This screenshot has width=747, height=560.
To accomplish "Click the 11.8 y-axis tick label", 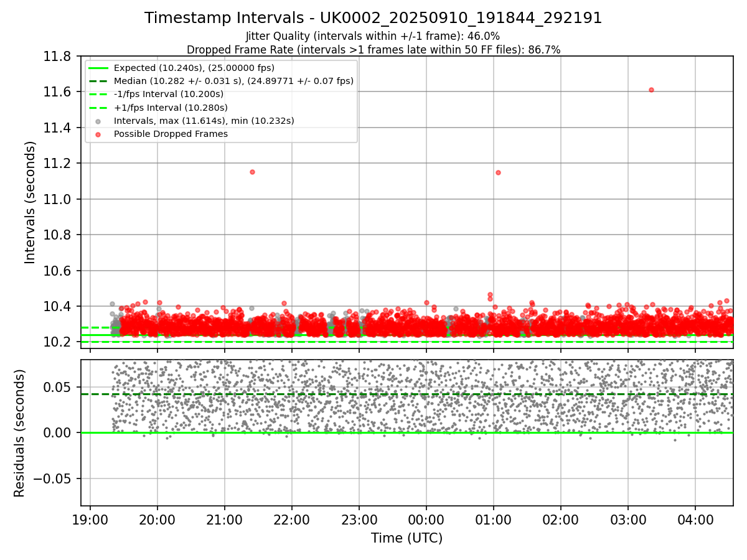I will 59,57.
